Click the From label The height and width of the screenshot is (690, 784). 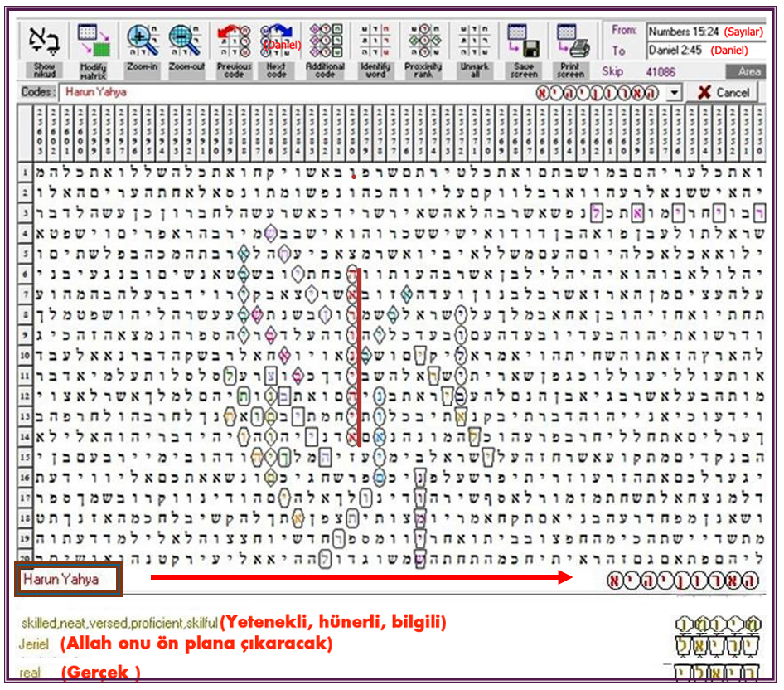(x=623, y=30)
